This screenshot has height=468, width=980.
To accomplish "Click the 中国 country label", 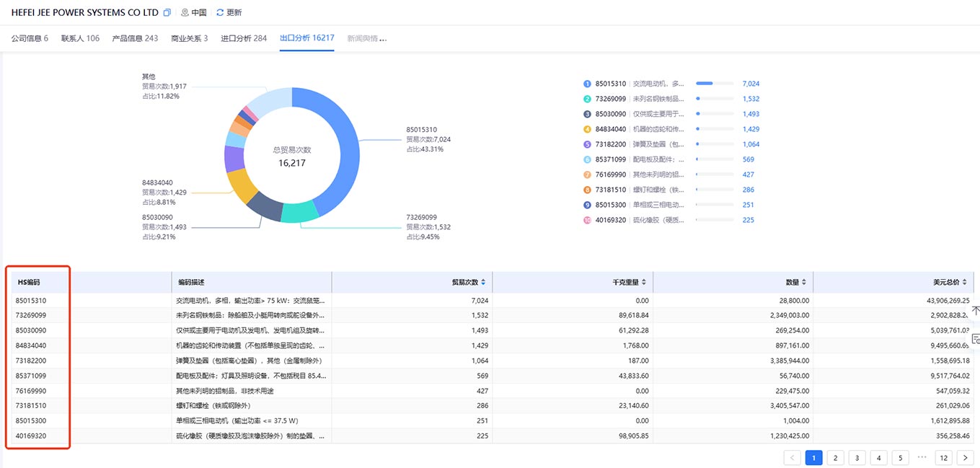I will (x=199, y=13).
